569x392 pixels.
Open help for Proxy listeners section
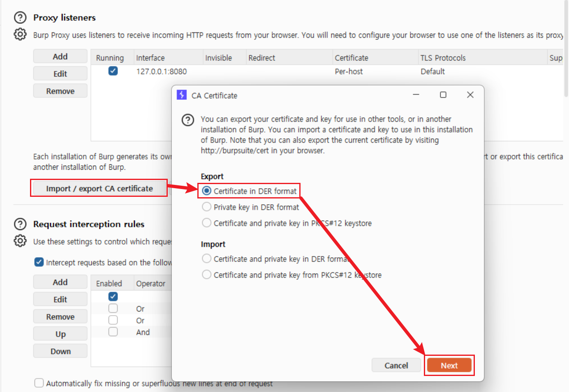pyautogui.click(x=20, y=17)
